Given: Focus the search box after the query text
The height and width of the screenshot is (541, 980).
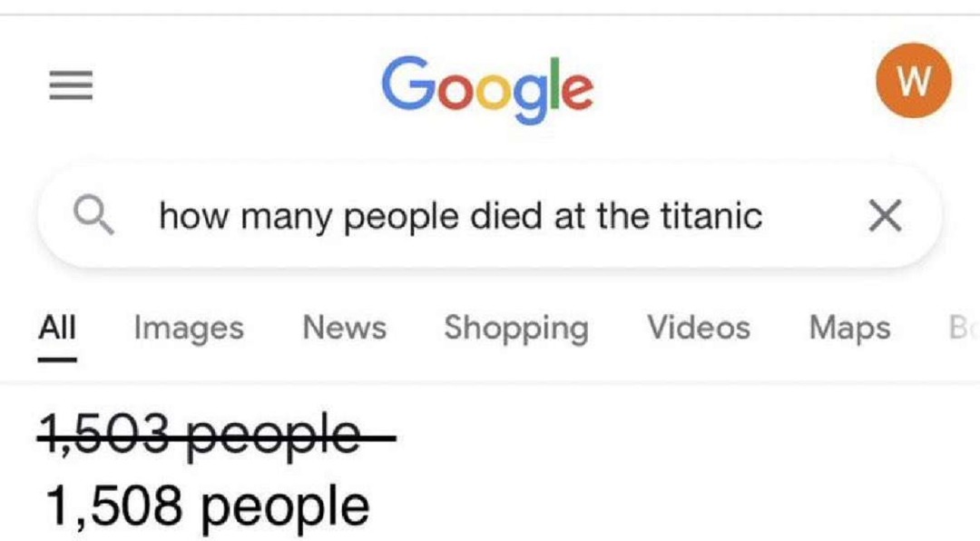Looking at the screenshot, I should pos(808,216).
